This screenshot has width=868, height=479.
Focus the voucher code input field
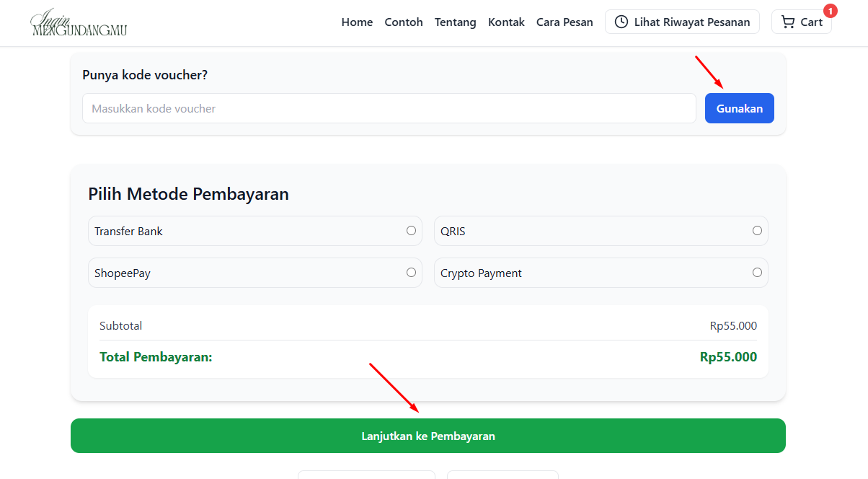pos(389,108)
